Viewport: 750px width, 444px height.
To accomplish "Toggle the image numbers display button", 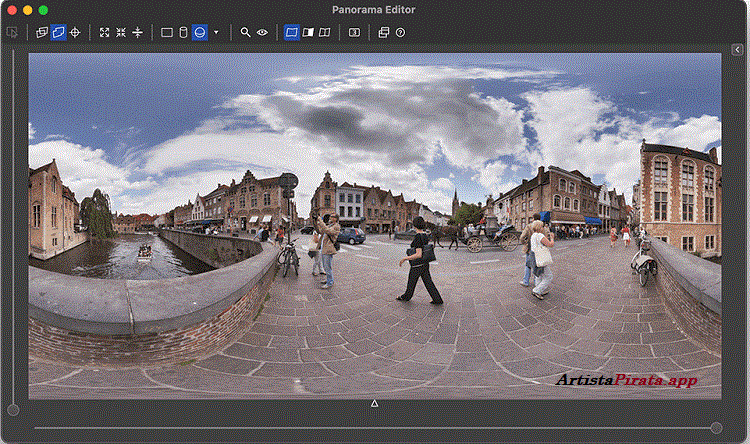I will 354,32.
